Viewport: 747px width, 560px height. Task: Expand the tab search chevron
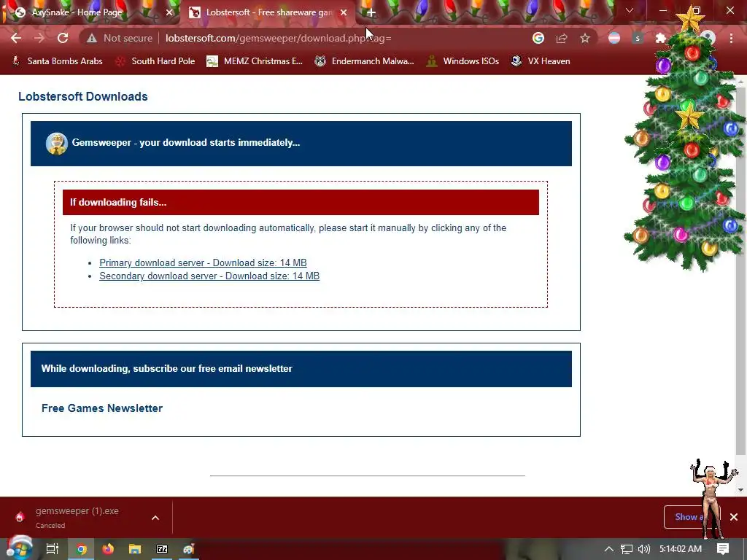click(630, 10)
